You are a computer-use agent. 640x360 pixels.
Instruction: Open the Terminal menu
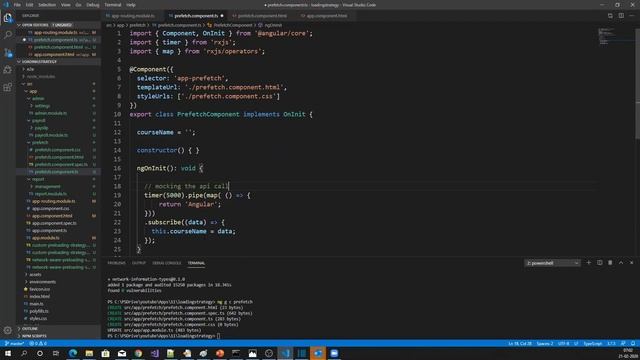[x=113, y=5]
